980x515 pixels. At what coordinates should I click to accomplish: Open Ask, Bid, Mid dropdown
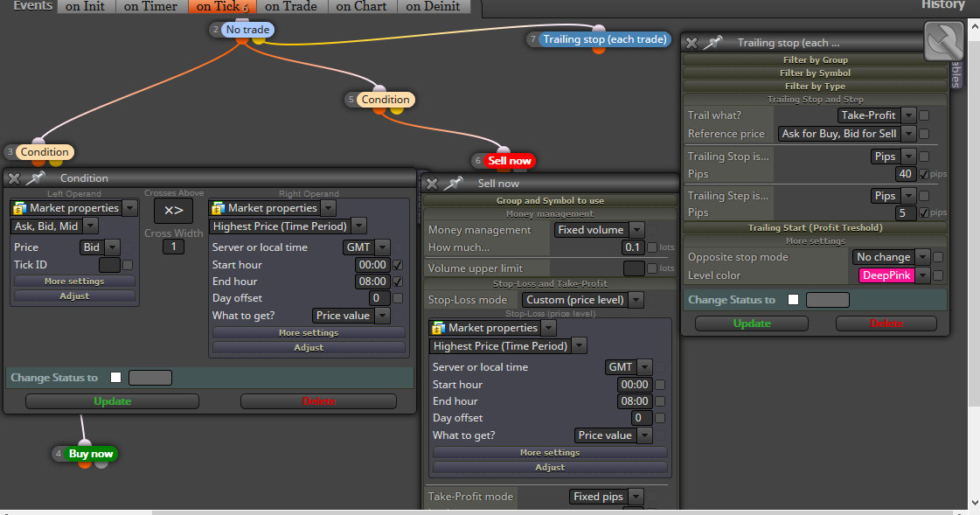91,226
